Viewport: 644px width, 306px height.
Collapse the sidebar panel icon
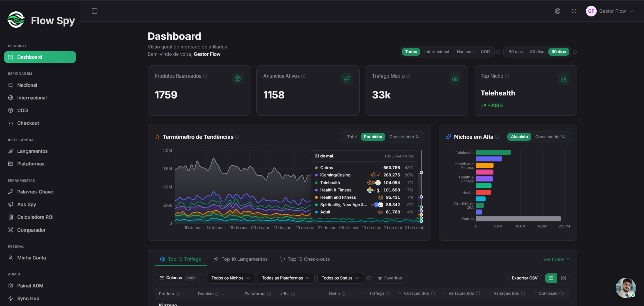point(95,11)
